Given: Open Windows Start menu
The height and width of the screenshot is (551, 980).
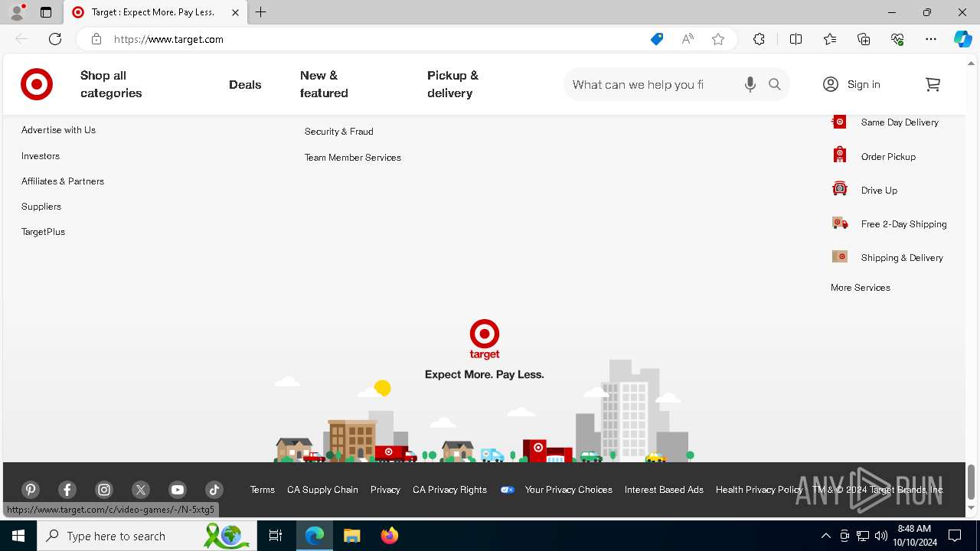Looking at the screenshot, I should [18, 536].
